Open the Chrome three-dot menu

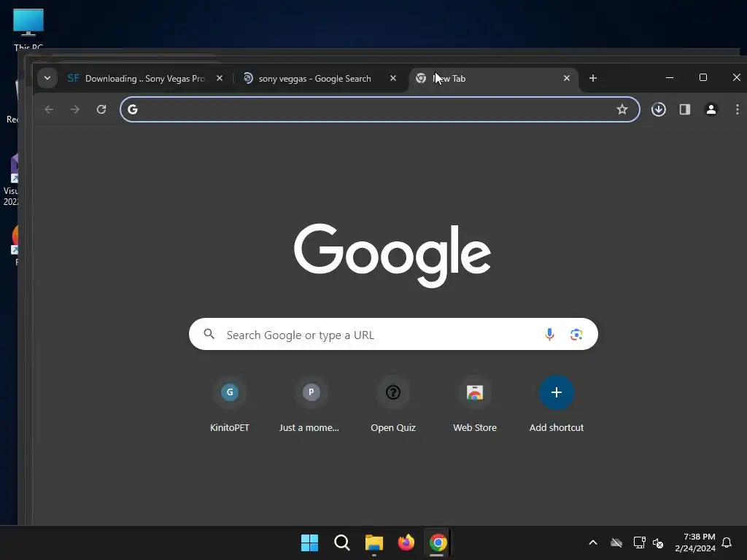click(x=737, y=109)
